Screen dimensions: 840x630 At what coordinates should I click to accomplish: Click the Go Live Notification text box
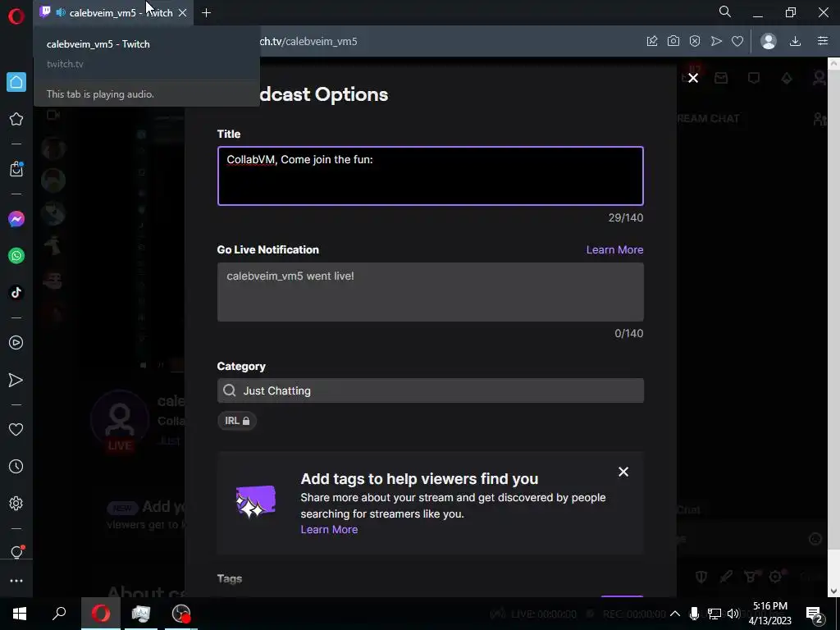430,292
